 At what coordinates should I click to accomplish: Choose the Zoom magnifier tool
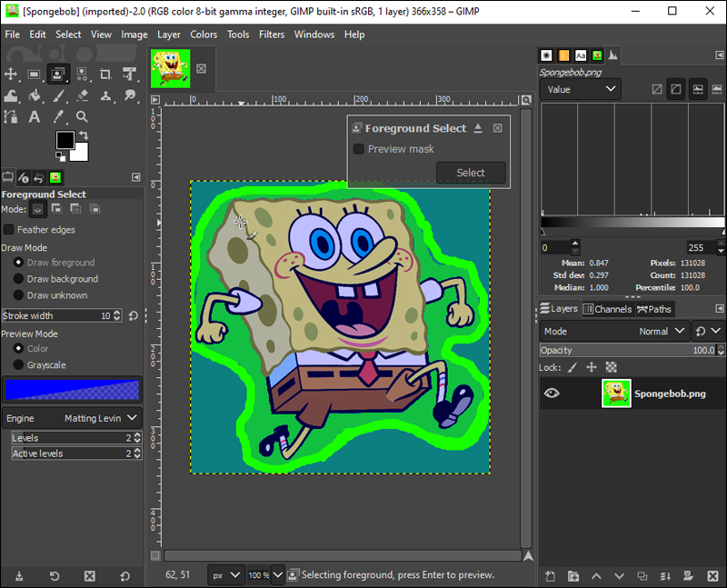82,116
